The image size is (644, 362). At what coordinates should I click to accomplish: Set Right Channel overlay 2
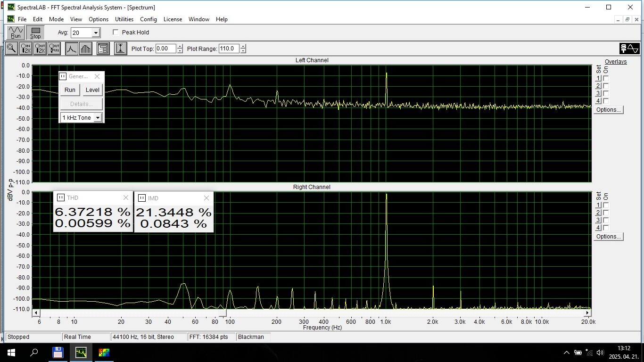click(x=599, y=213)
